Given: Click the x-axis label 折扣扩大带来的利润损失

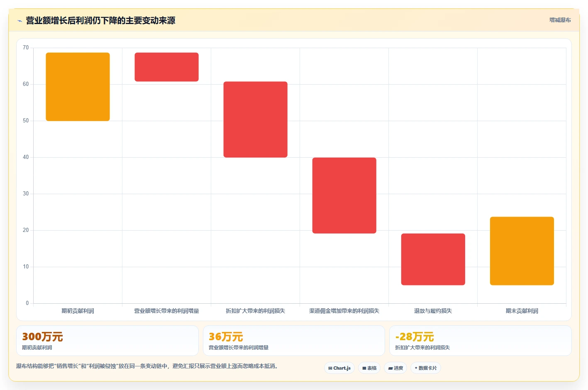Looking at the screenshot, I should pyautogui.click(x=255, y=311).
